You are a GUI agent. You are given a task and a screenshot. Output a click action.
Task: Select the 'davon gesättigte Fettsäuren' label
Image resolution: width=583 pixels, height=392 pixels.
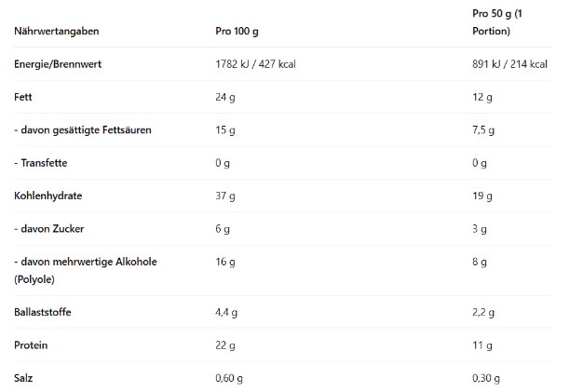coord(82,129)
